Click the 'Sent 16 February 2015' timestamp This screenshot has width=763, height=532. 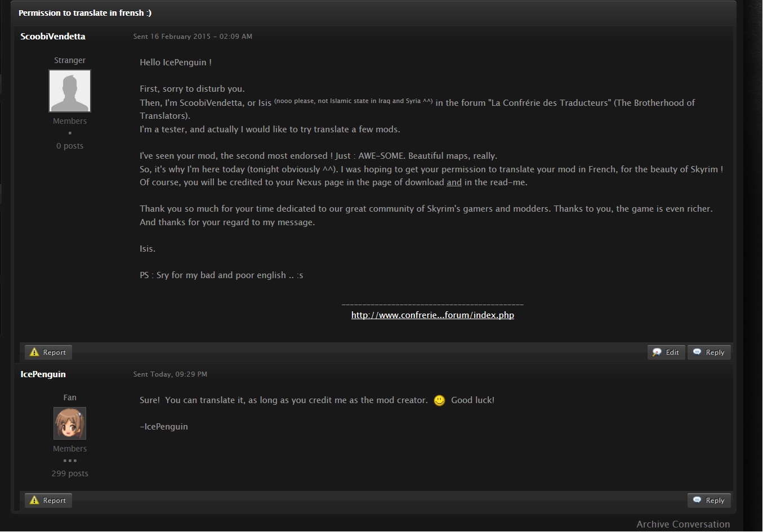coord(193,37)
